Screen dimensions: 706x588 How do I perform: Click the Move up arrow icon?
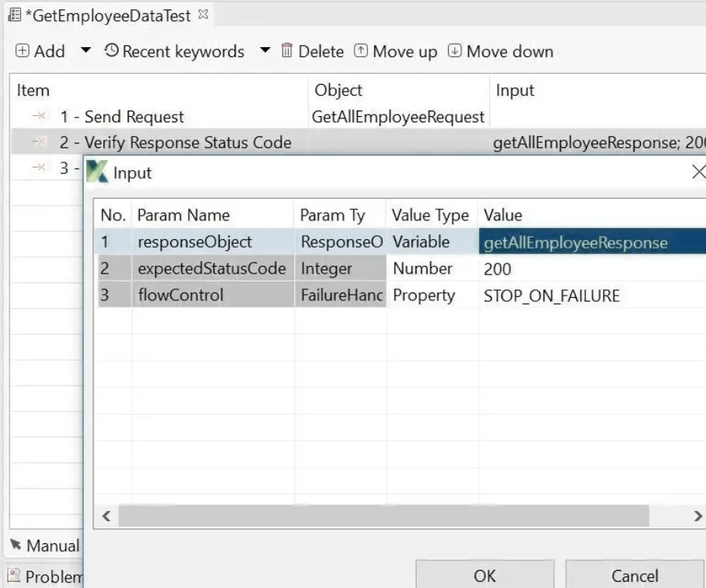tap(361, 52)
